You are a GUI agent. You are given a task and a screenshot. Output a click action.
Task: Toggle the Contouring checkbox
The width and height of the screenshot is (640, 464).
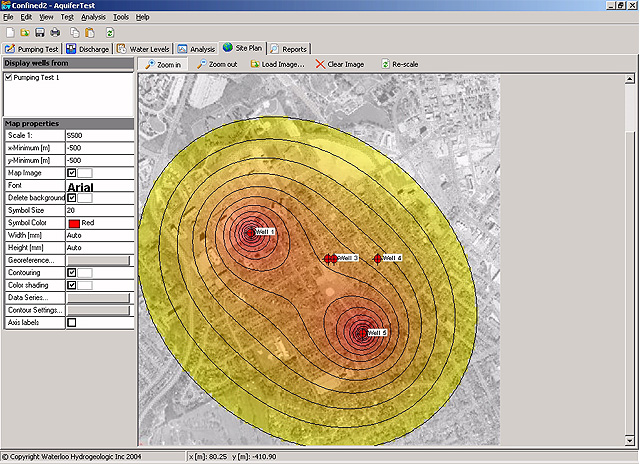coord(71,272)
